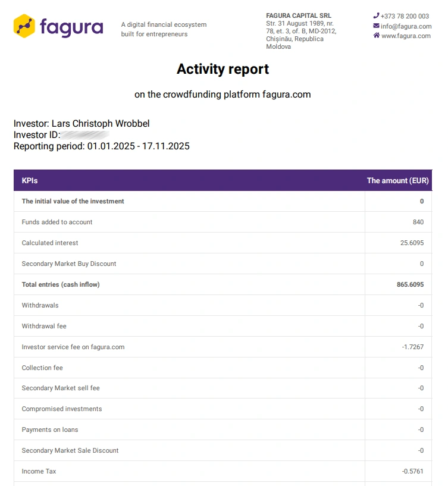Click the fagura wordmark text

point(71,27)
